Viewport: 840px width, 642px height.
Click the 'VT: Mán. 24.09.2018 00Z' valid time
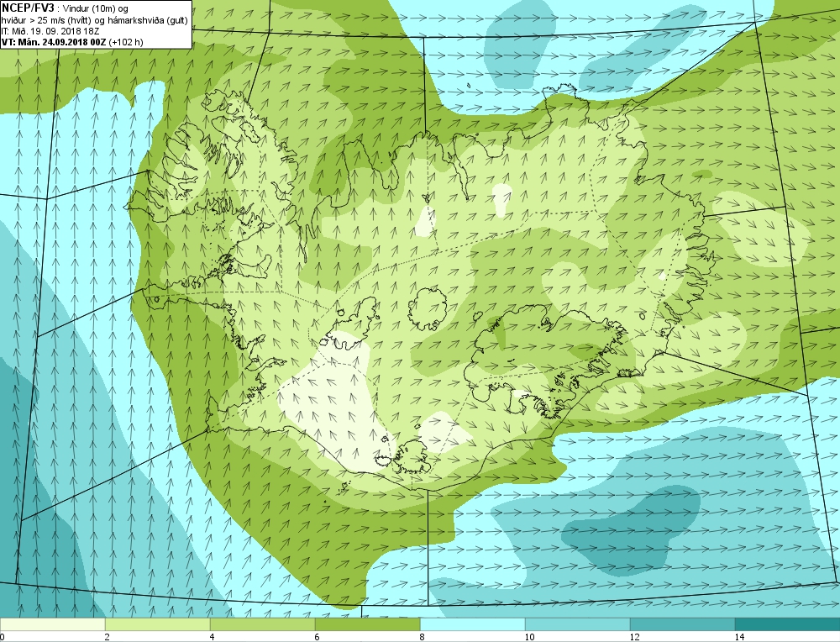coord(54,42)
